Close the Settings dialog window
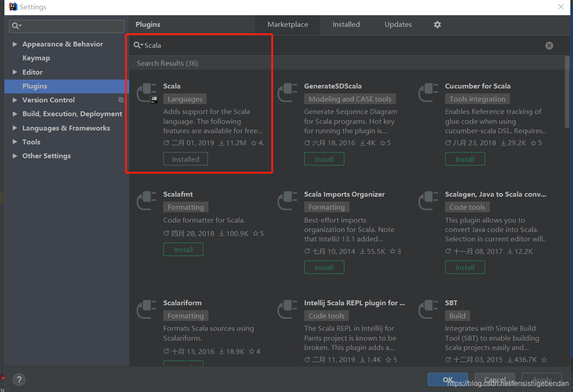573x392 pixels. (561, 7)
